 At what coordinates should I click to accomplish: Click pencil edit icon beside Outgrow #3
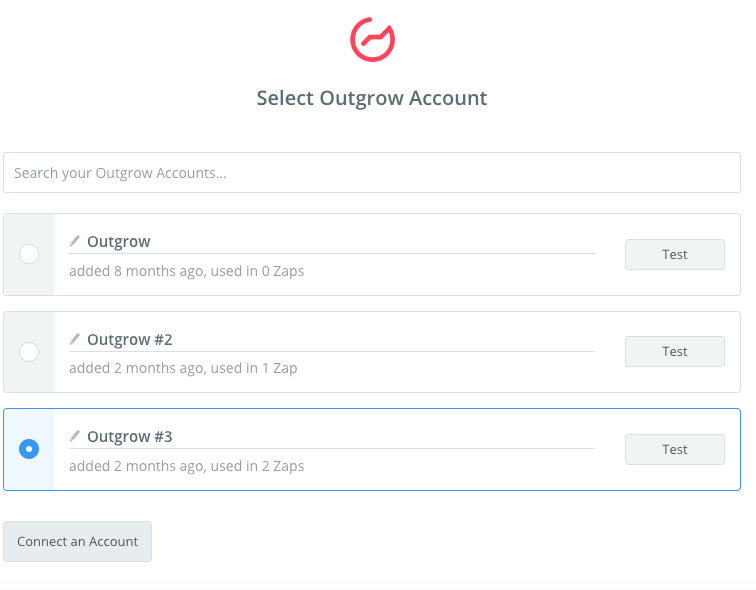point(75,436)
